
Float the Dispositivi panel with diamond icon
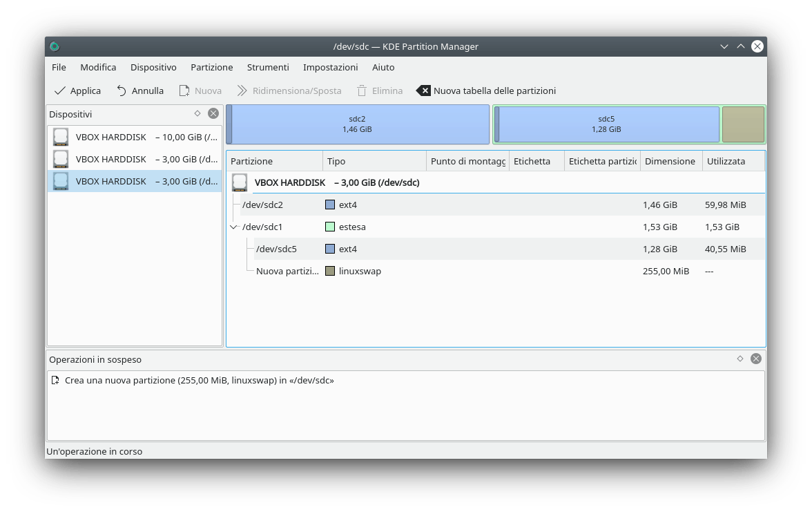click(x=197, y=113)
